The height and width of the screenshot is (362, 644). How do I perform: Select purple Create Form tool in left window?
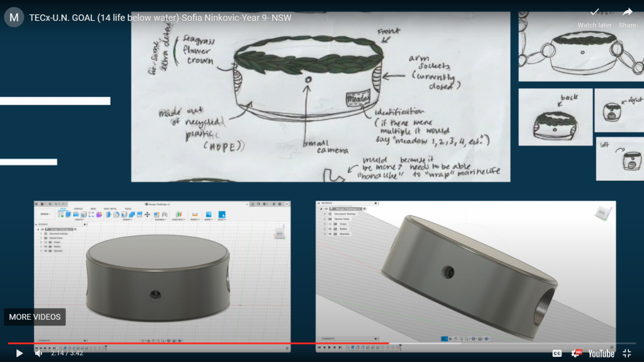tap(99, 214)
